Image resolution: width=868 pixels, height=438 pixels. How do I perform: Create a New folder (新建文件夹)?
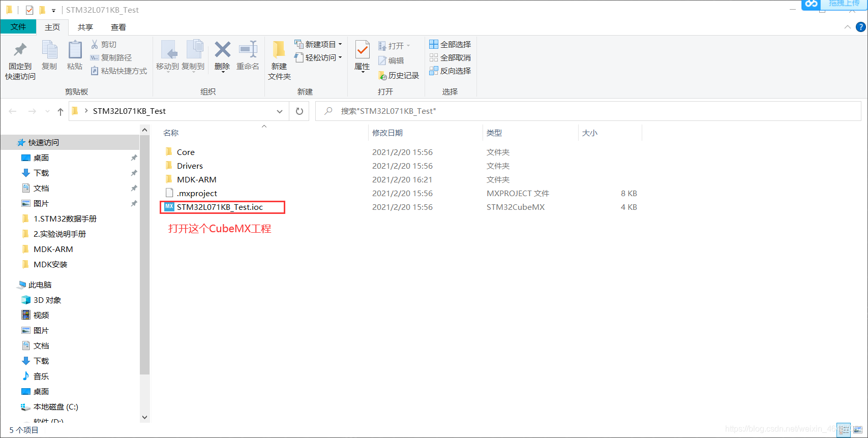coord(279,60)
